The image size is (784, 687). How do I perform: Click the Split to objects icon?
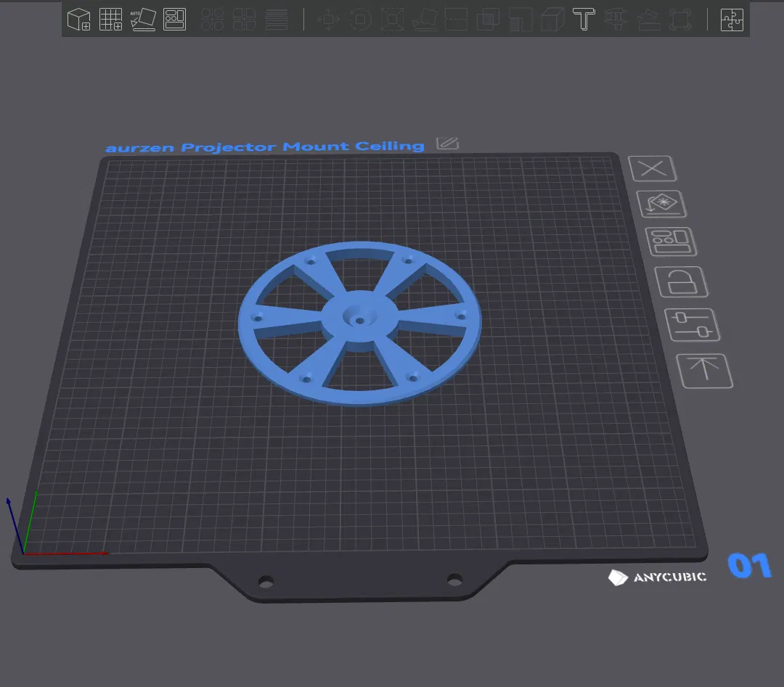[x=212, y=20]
